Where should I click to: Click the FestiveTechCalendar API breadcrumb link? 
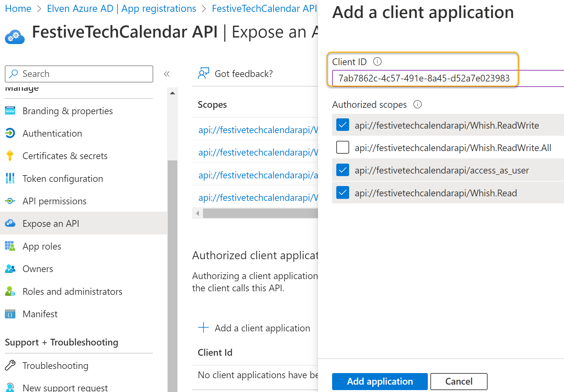pos(264,8)
